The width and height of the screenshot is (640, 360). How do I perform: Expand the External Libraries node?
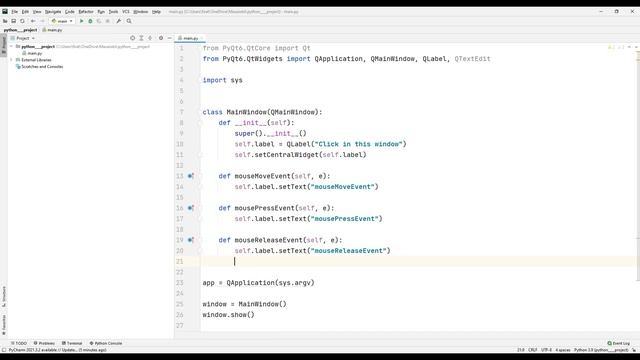pyautogui.click(x=11, y=60)
